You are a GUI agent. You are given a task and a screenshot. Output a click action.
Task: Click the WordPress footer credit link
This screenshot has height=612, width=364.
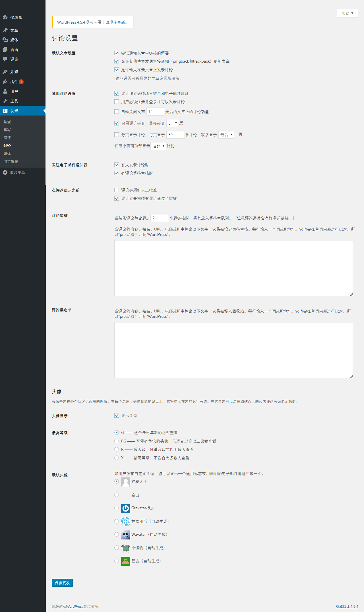click(75, 607)
